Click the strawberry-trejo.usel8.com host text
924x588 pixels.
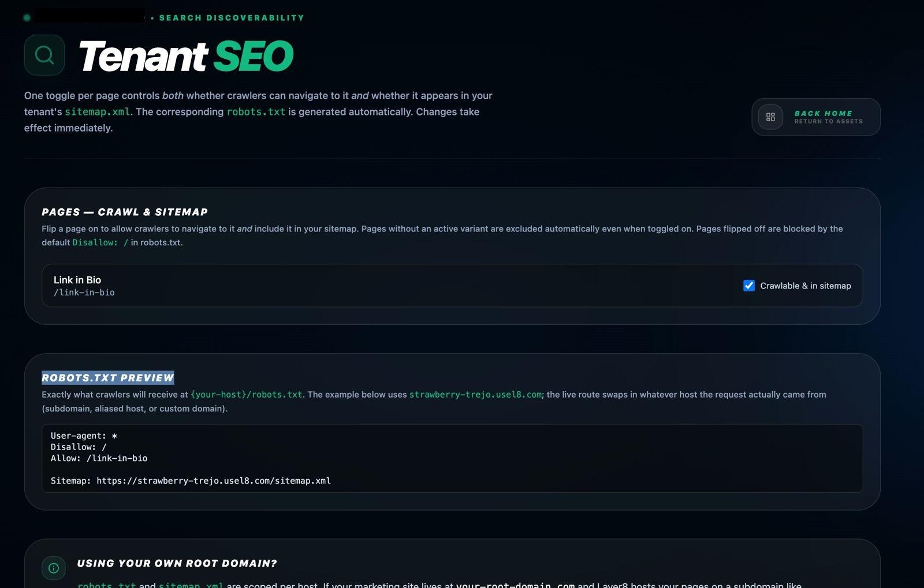coord(475,395)
